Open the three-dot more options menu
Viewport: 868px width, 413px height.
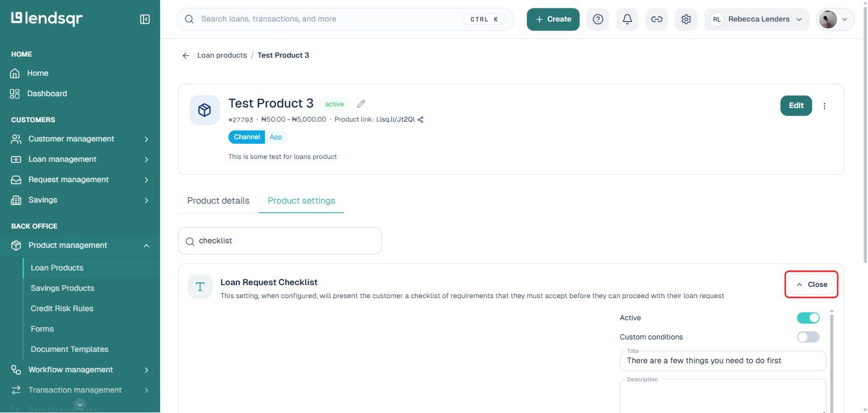pyautogui.click(x=824, y=106)
